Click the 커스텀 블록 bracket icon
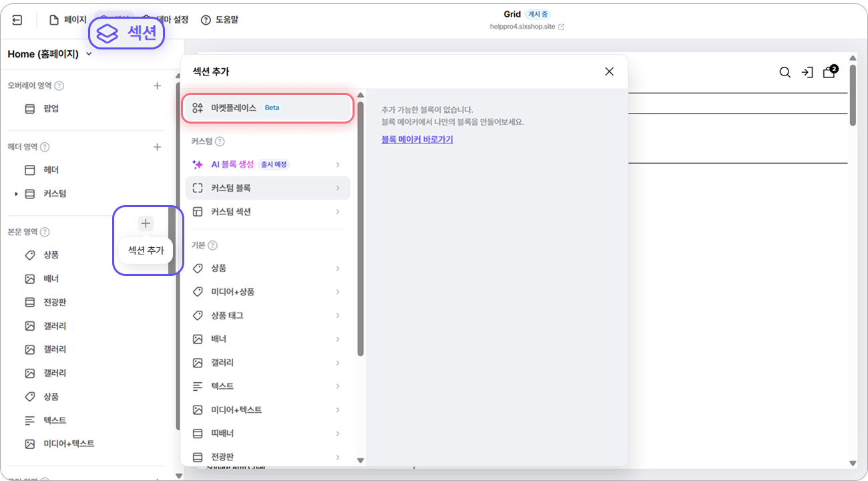The height and width of the screenshot is (481, 868). pos(198,188)
